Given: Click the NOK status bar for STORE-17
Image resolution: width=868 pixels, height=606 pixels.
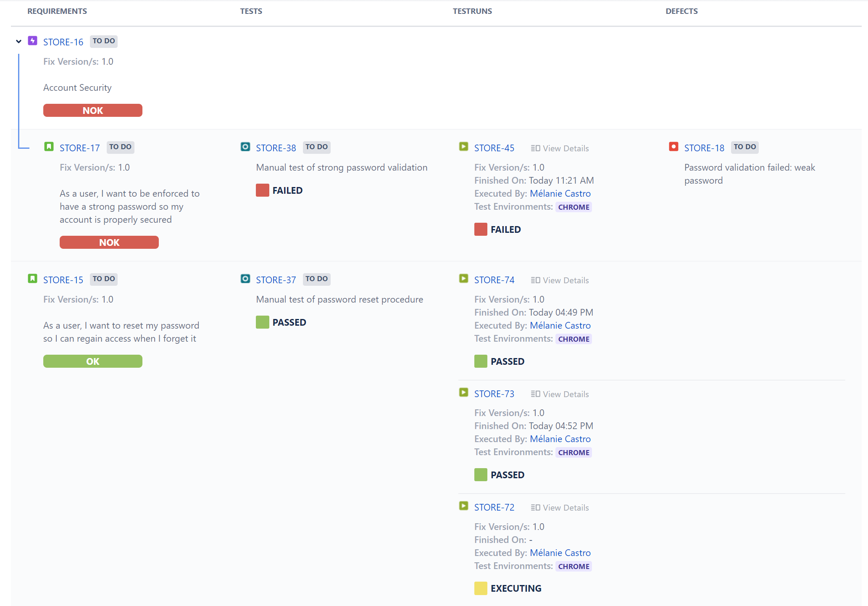Looking at the screenshot, I should [x=109, y=242].
